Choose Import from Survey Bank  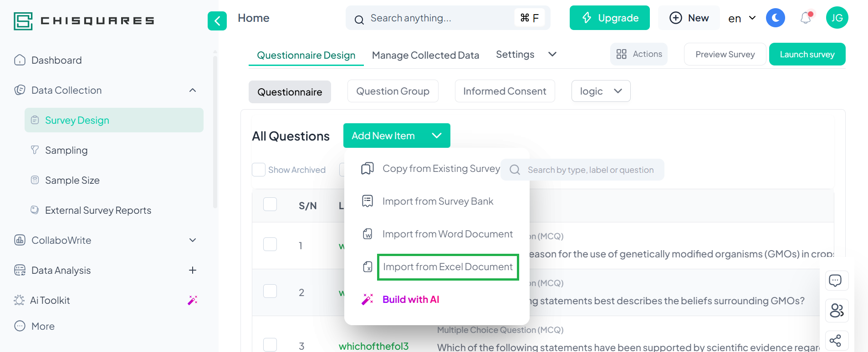tap(438, 201)
